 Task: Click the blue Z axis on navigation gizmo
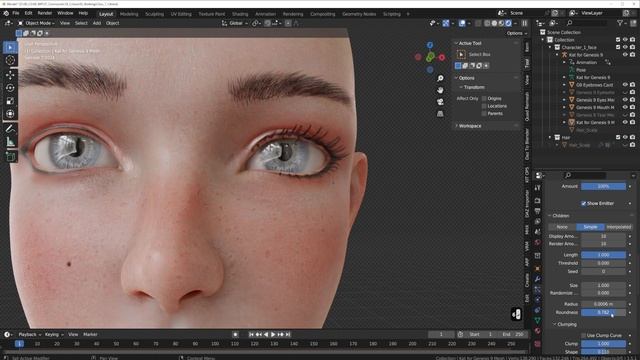tap(430, 45)
